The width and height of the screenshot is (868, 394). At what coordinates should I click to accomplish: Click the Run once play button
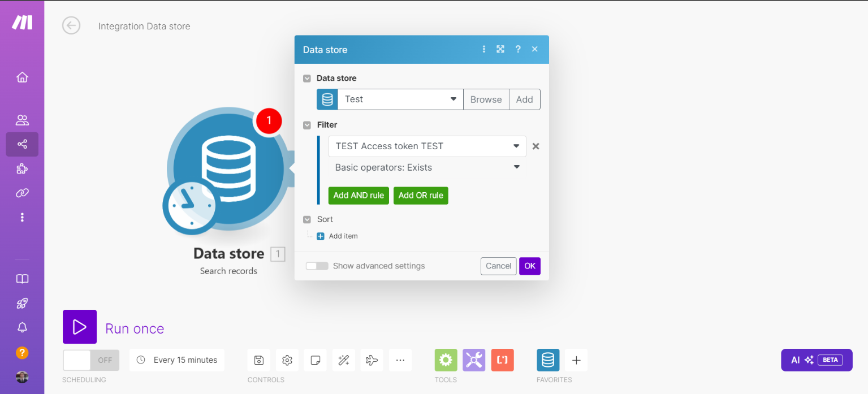[80, 327]
